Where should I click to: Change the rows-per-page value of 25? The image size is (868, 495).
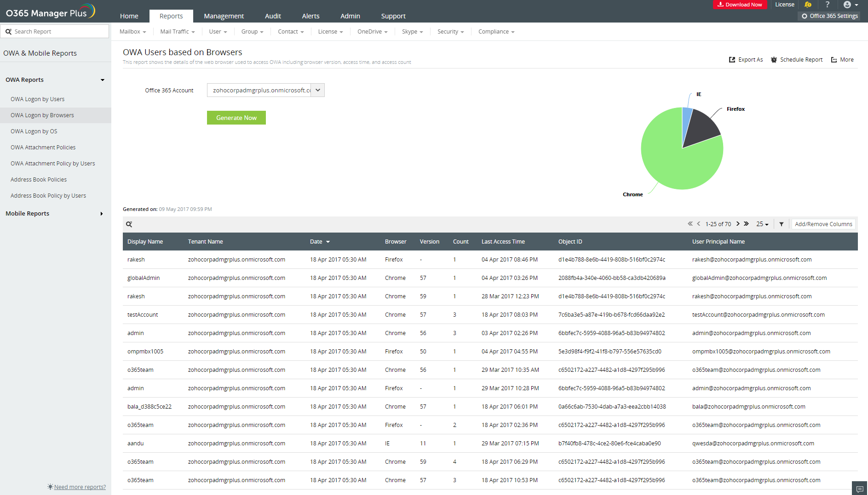762,224
